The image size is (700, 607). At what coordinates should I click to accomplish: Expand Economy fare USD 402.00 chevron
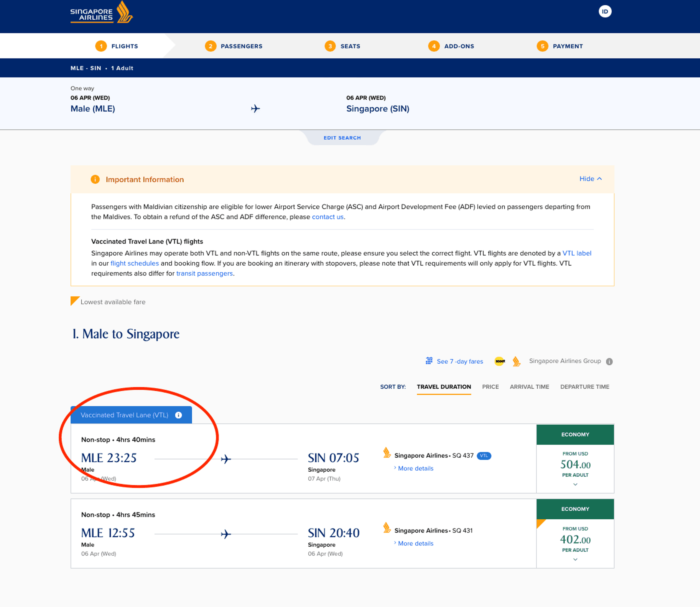tap(575, 560)
